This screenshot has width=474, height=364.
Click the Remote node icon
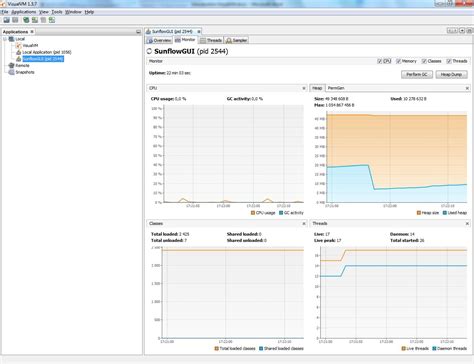coord(11,65)
